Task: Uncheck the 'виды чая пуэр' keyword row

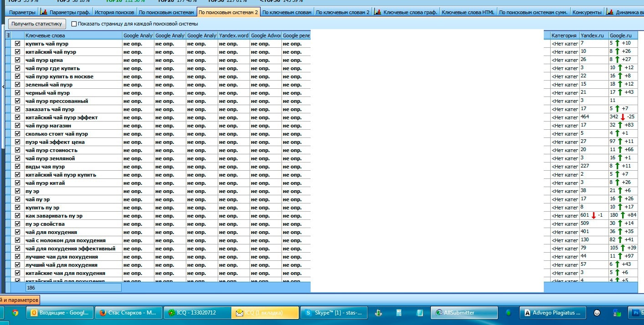Action: (18, 167)
